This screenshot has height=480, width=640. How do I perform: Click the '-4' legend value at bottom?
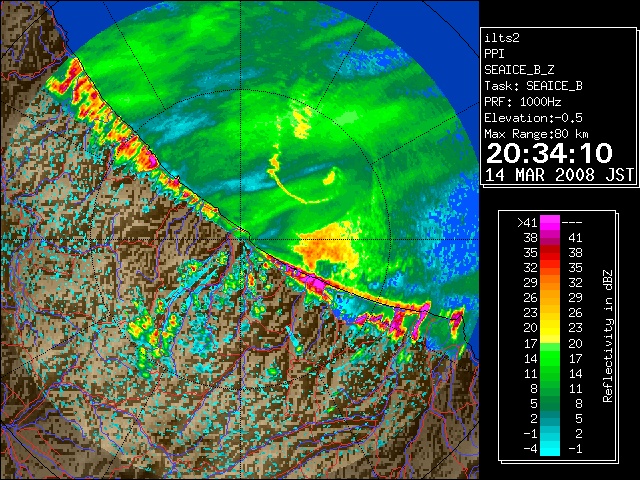(530, 449)
